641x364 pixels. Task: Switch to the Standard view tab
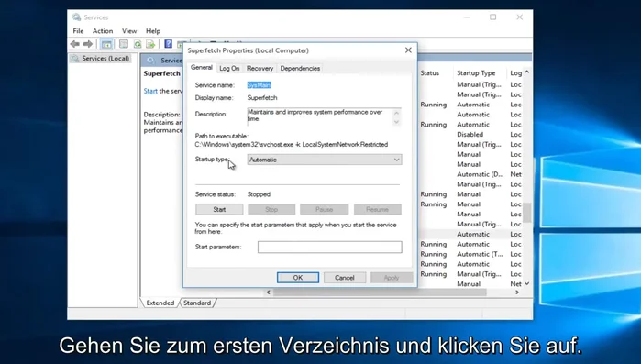pos(197,303)
